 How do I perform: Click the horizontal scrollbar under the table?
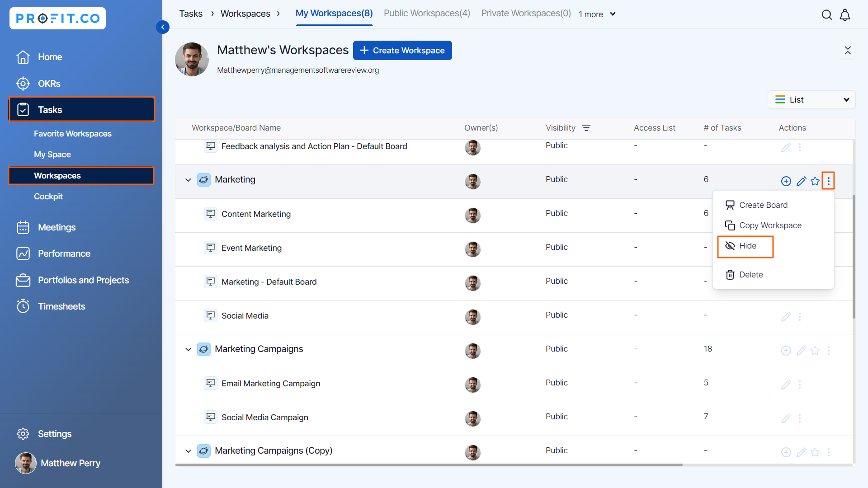click(x=429, y=465)
